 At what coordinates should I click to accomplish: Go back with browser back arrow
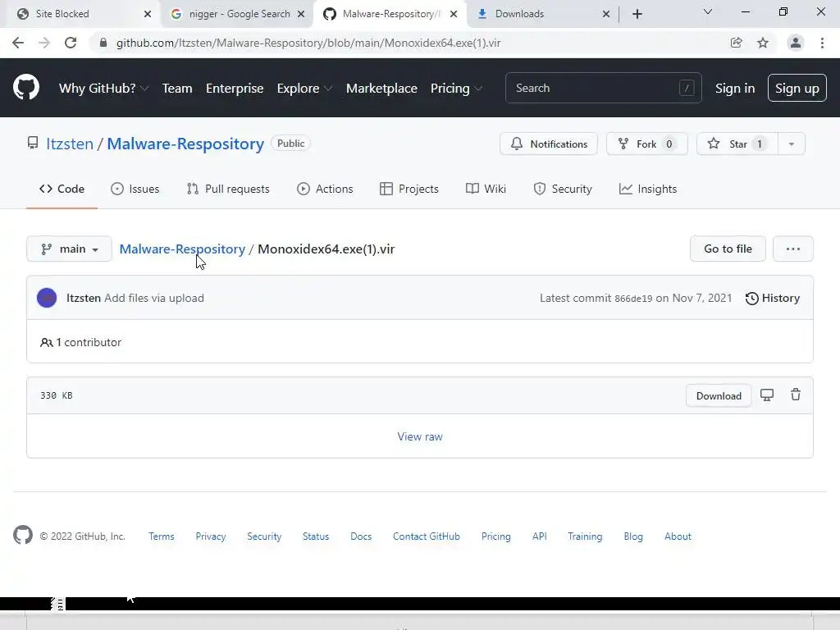(x=18, y=43)
